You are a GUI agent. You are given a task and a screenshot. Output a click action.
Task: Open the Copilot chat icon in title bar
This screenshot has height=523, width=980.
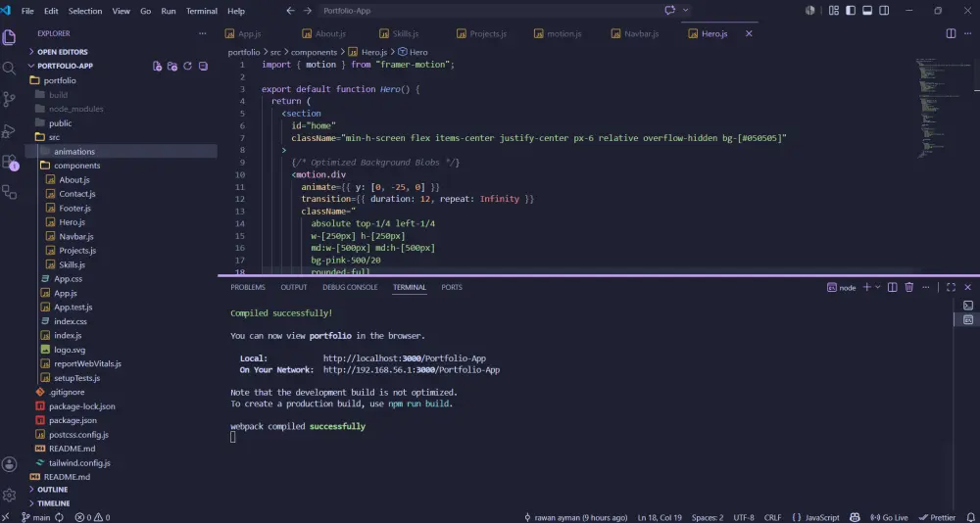pos(670,11)
